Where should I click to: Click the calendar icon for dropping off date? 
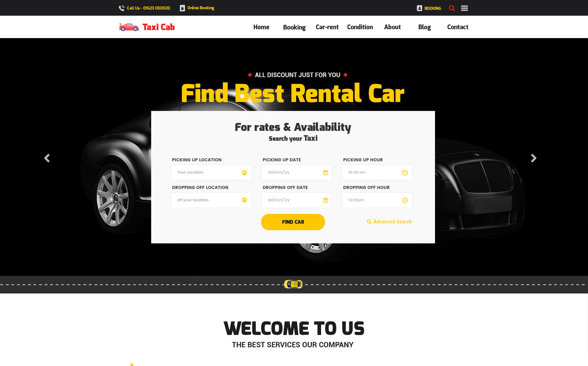[325, 200]
